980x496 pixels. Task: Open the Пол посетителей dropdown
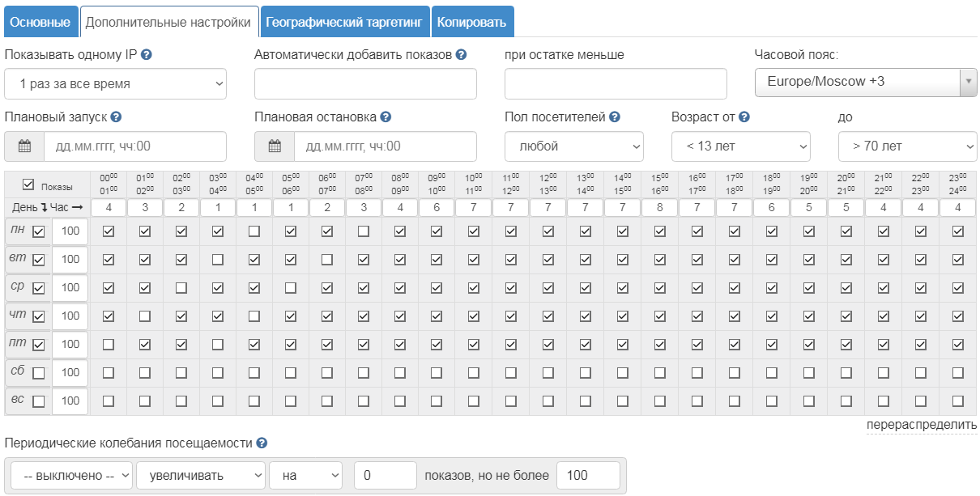[573, 146]
